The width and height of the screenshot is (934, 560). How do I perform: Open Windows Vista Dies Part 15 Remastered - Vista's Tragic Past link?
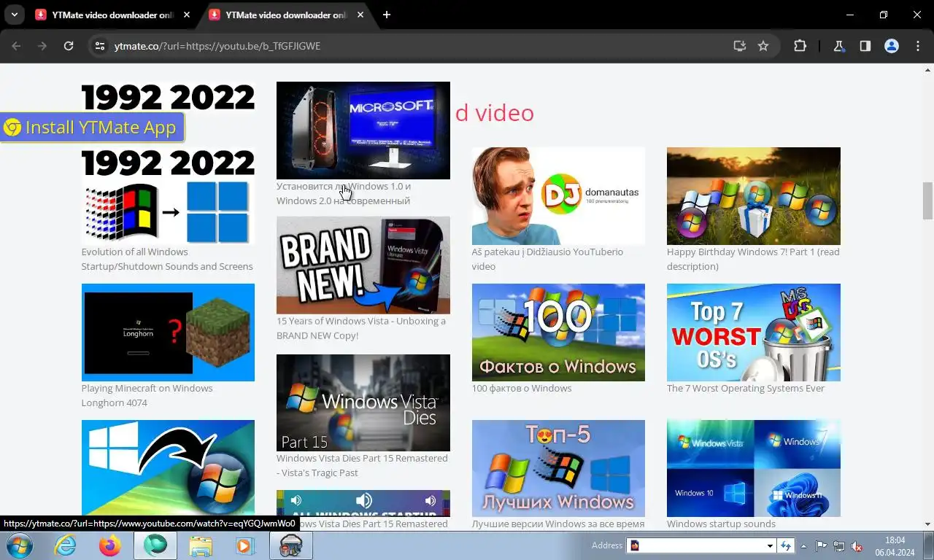click(x=362, y=465)
